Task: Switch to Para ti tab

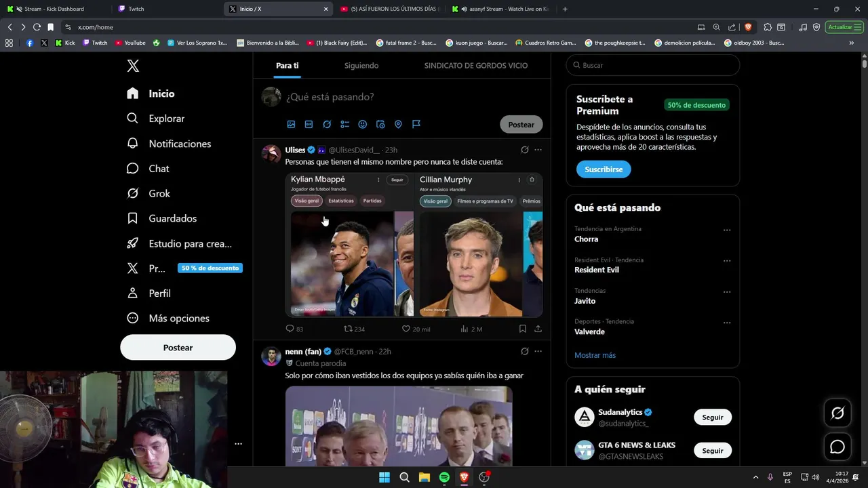Action: point(287,66)
